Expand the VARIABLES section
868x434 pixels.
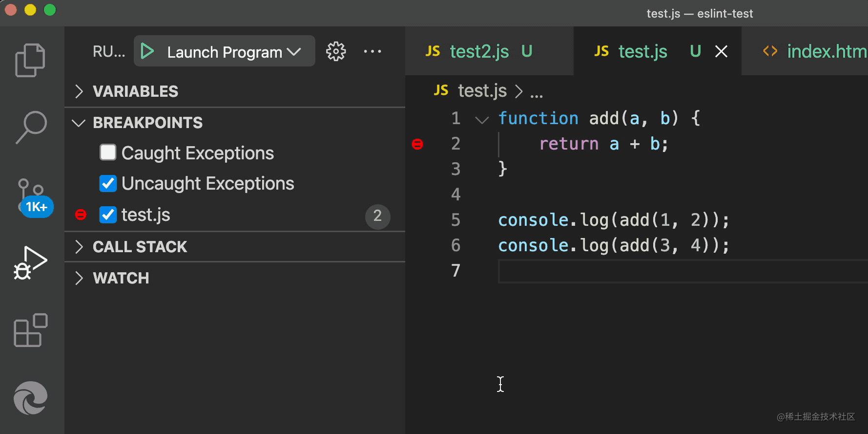(x=135, y=91)
